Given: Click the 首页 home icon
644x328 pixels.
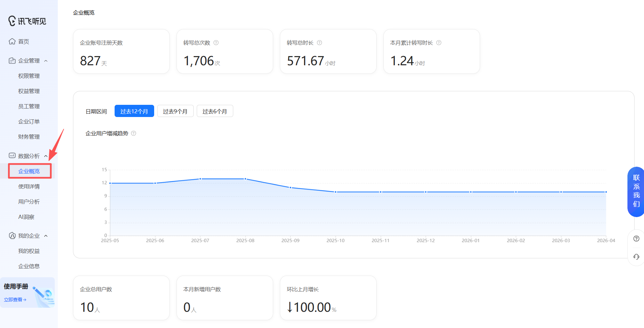Looking at the screenshot, I should pos(12,41).
